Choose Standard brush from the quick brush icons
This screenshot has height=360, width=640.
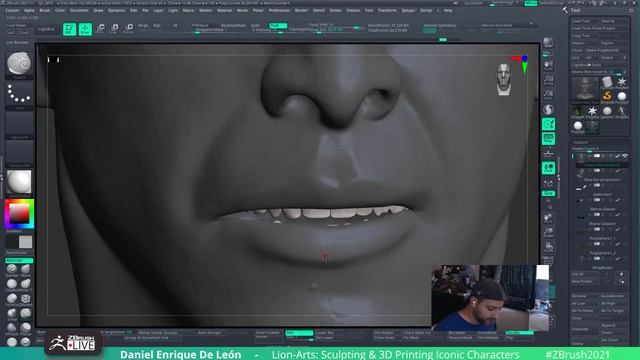[11, 269]
